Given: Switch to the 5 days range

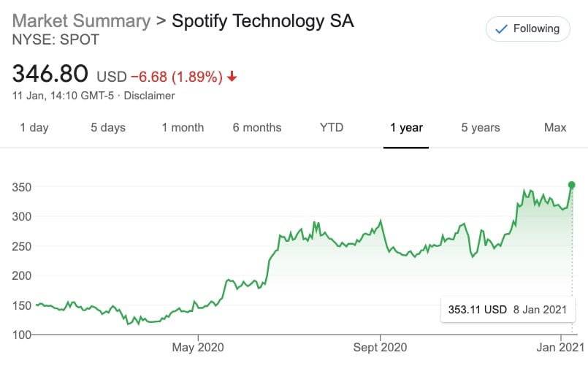Looking at the screenshot, I should pos(108,128).
